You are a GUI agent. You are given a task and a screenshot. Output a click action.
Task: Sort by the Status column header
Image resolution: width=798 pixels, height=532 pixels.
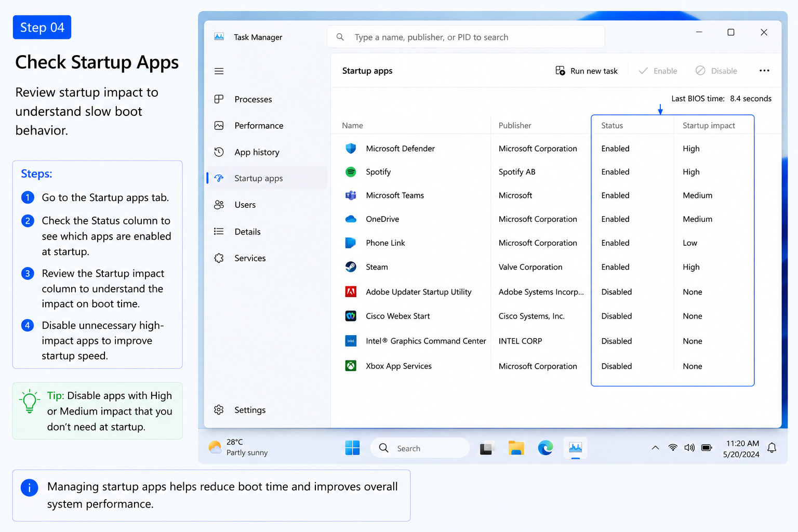(612, 125)
